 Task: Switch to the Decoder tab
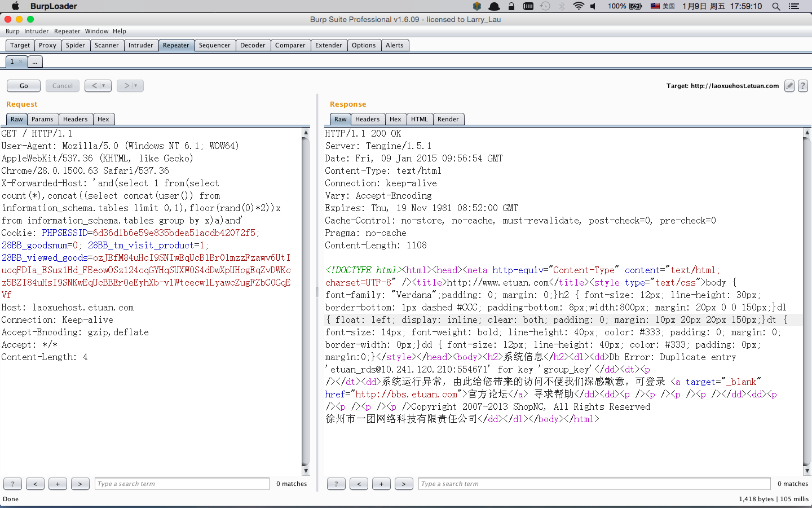[253, 45]
